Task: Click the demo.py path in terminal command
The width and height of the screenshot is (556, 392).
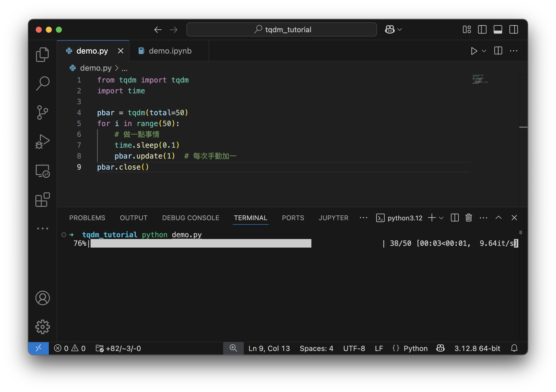Action: click(x=187, y=235)
